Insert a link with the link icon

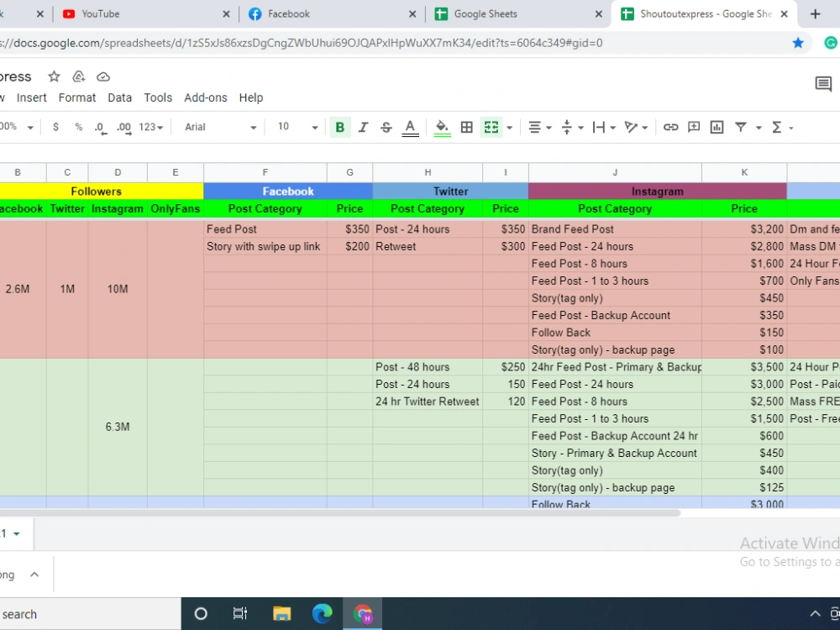coord(670,127)
